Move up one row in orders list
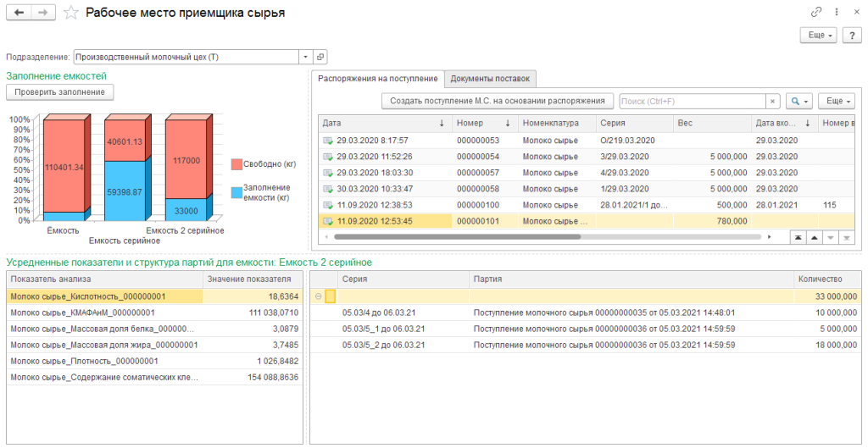The height and width of the screenshot is (448, 868). 813,238
